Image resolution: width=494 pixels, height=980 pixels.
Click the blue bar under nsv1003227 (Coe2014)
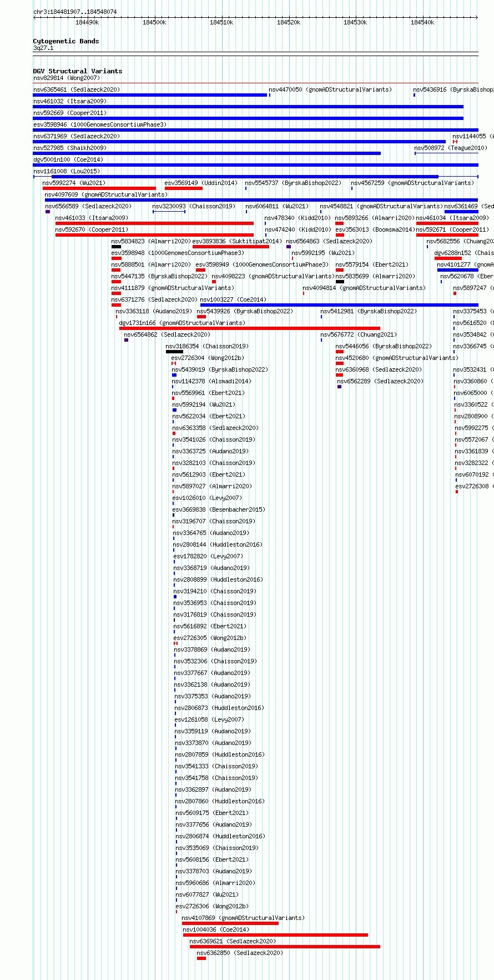point(339,305)
